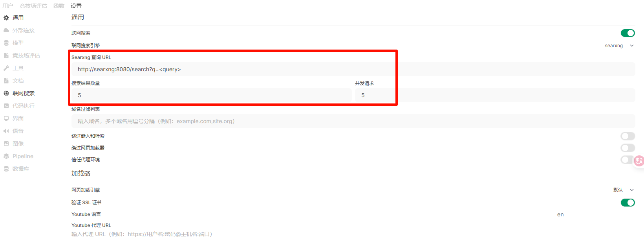Click the document icon for 竞技场评估 in sidebar
The image size is (644, 249).
[6, 55]
